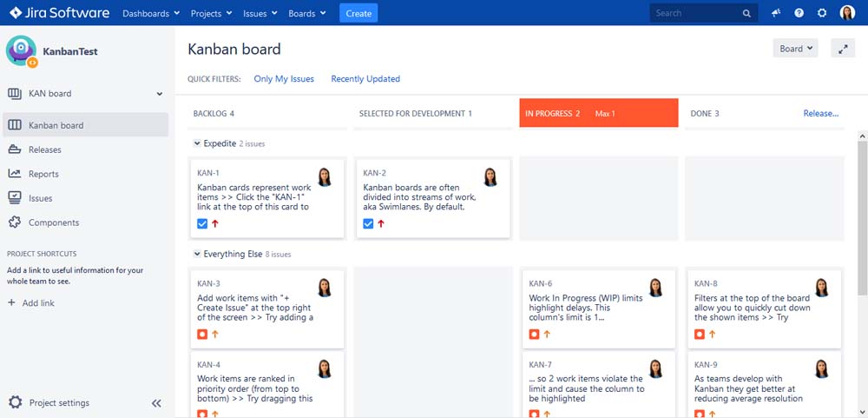
Task: Click the plus icon beside Add link
Action: click(11, 302)
